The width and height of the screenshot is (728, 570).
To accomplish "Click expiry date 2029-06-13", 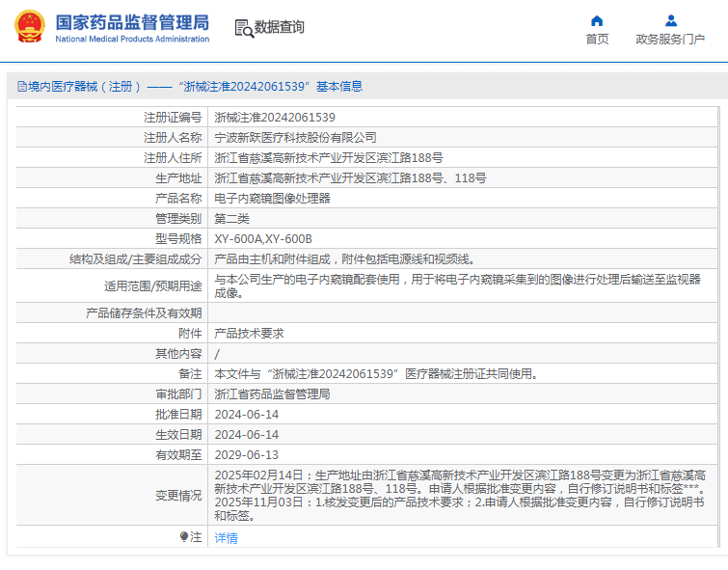I will click(247, 455).
